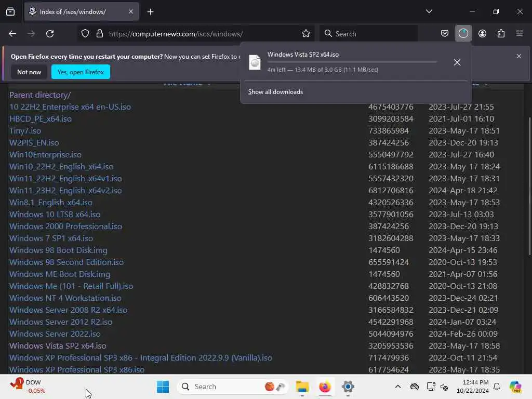Click the display project tray icon

pos(431,387)
